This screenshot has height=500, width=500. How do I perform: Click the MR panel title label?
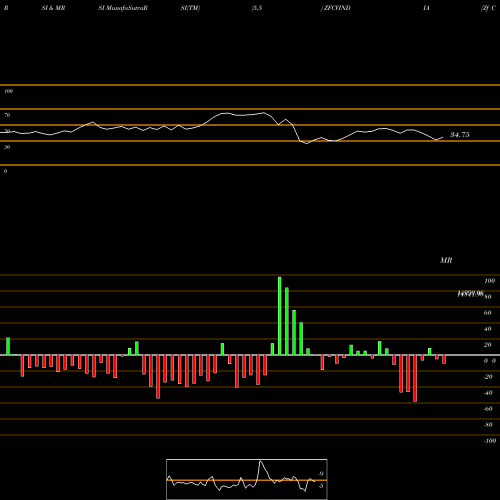pos(446,260)
